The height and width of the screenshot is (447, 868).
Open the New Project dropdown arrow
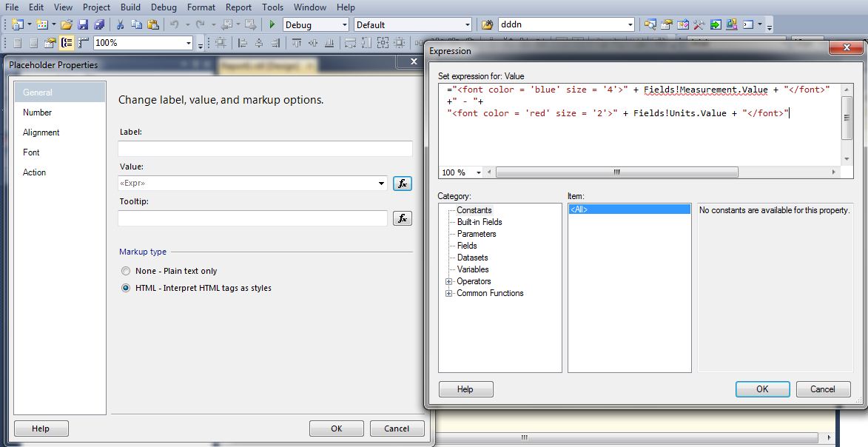pos(30,24)
